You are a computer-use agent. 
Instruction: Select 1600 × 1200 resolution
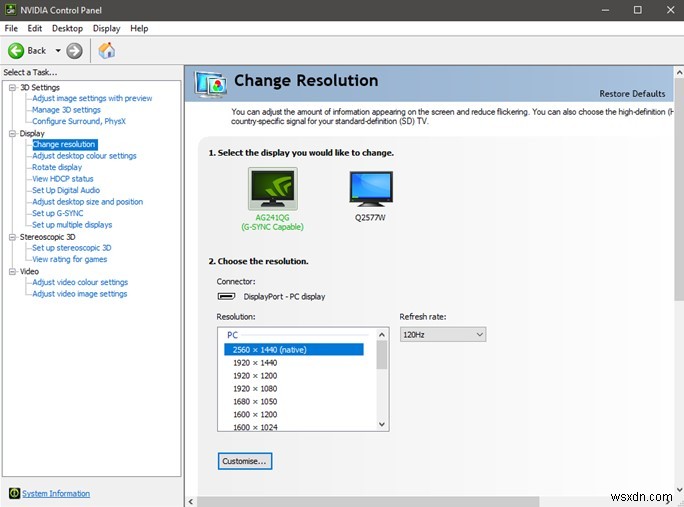pyautogui.click(x=255, y=415)
